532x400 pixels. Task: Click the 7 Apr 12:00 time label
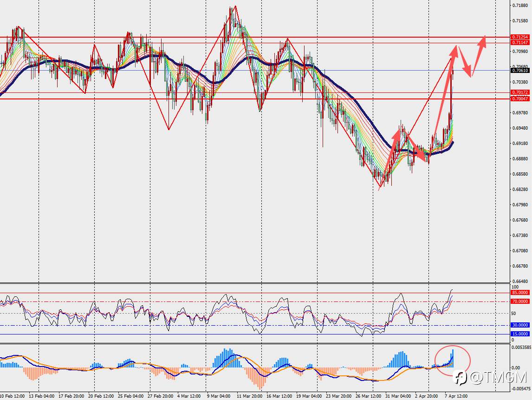[456, 396]
